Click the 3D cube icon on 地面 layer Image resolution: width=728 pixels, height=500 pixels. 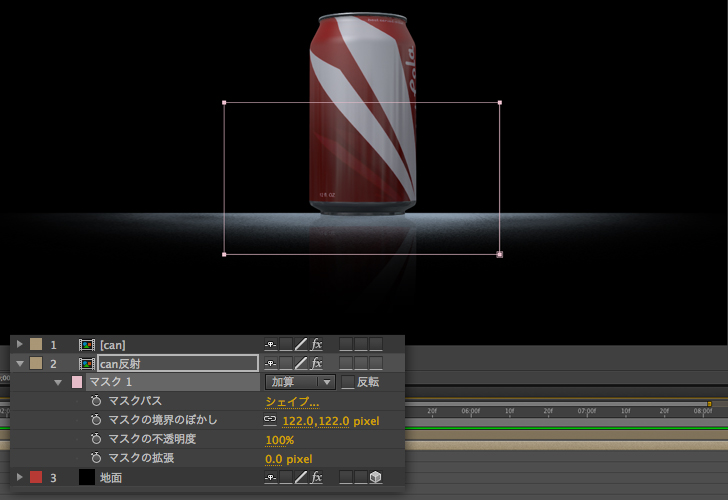click(x=375, y=478)
